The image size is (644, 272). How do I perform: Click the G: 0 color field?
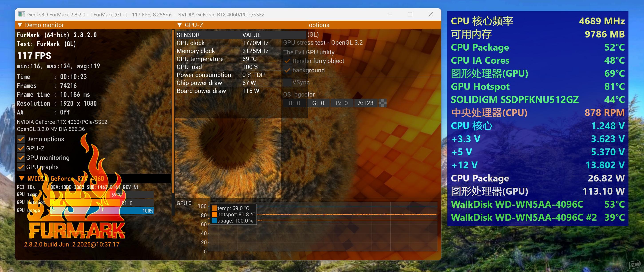pyautogui.click(x=318, y=103)
